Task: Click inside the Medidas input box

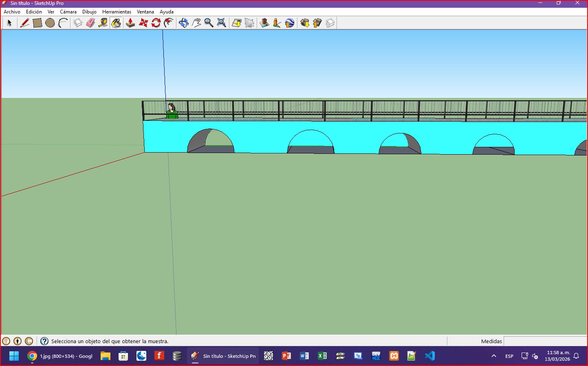Action: click(545, 341)
